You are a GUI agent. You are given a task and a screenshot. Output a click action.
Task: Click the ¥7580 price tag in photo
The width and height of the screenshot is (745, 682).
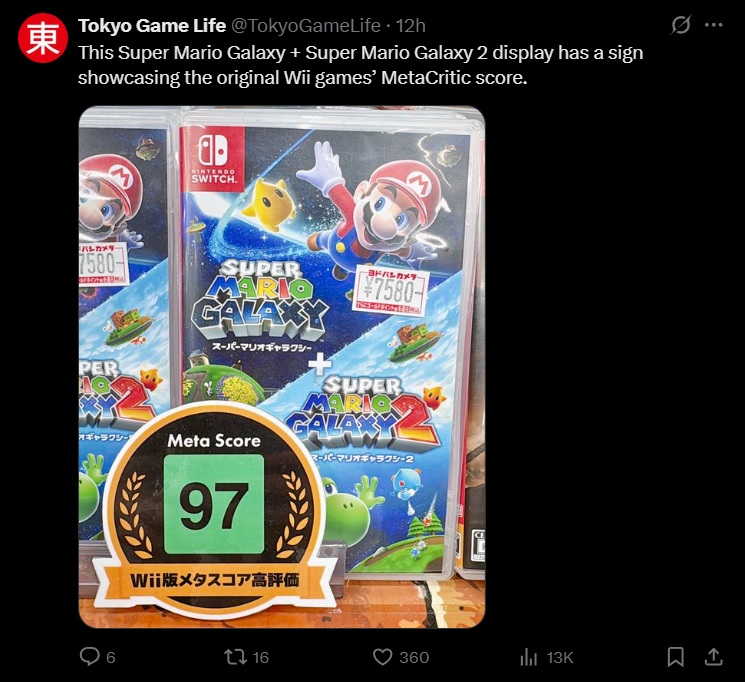390,290
